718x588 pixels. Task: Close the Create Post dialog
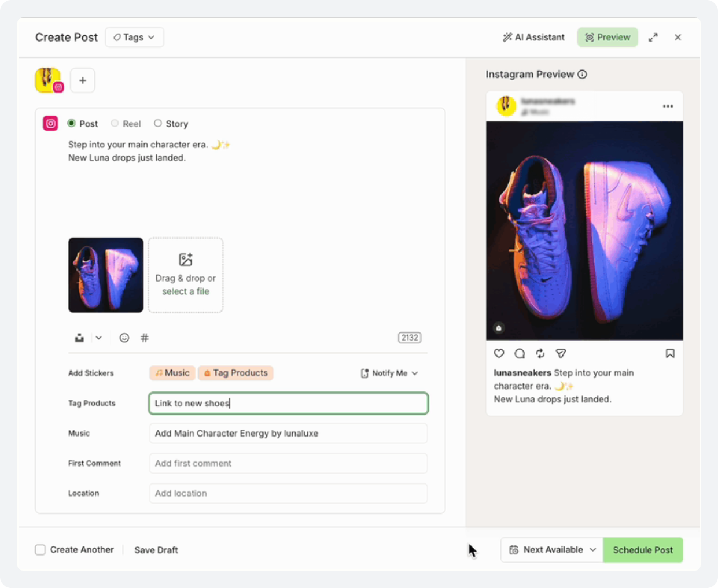tap(678, 37)
